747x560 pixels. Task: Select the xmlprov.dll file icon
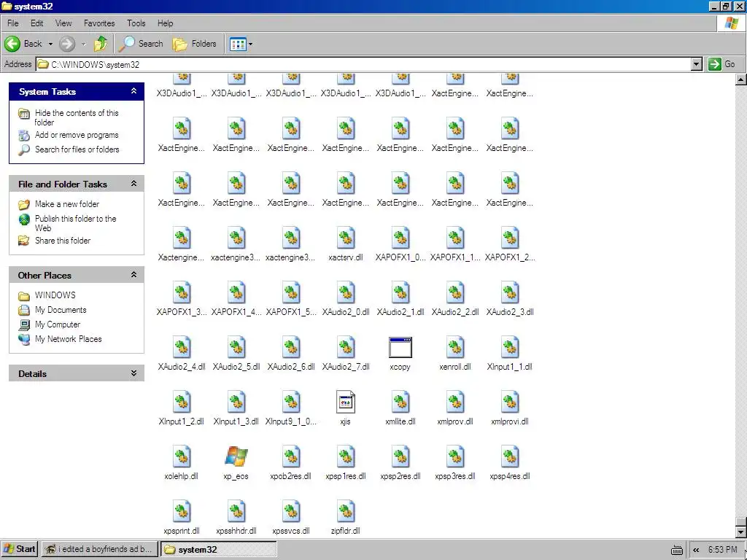455,402
